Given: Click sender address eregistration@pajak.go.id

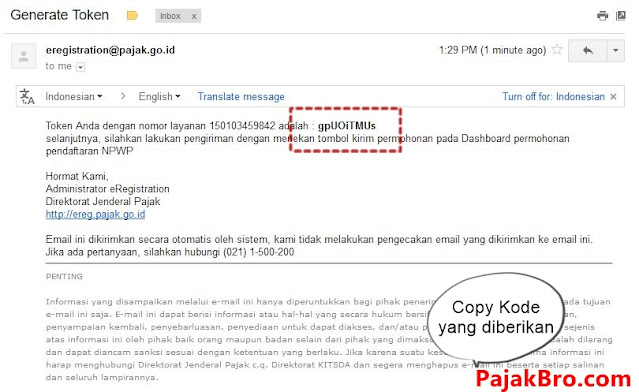Looking at the screenshot, I should (110, 50).
